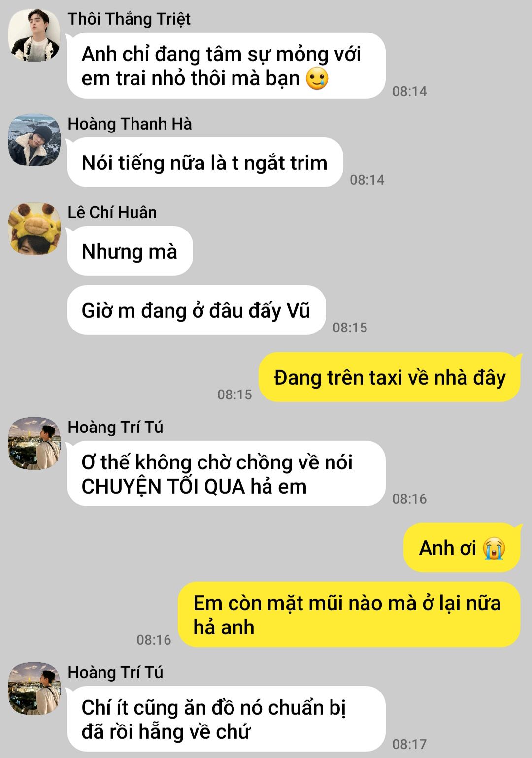Tap the 08:17 timestamp of last message

[x=409, y=744]
